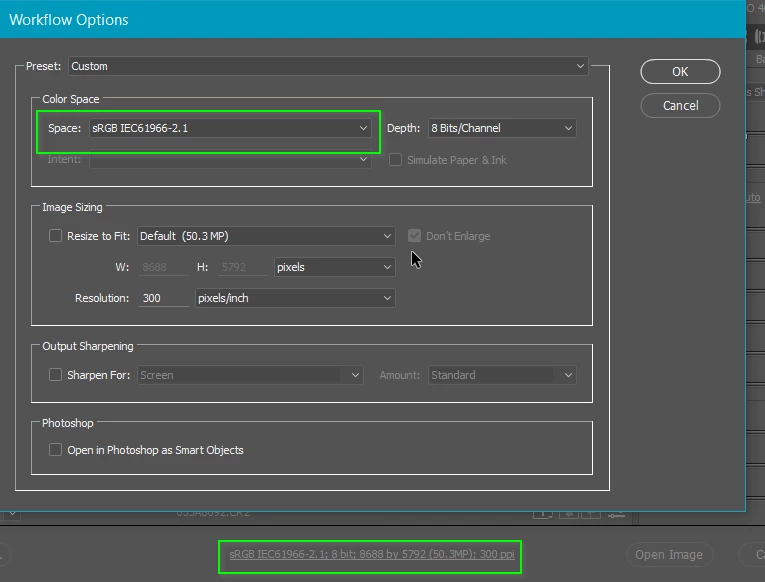This screenshot has height=582, width=765.
Task: Click the Height field showing 5792
Action: pos(242,267)
